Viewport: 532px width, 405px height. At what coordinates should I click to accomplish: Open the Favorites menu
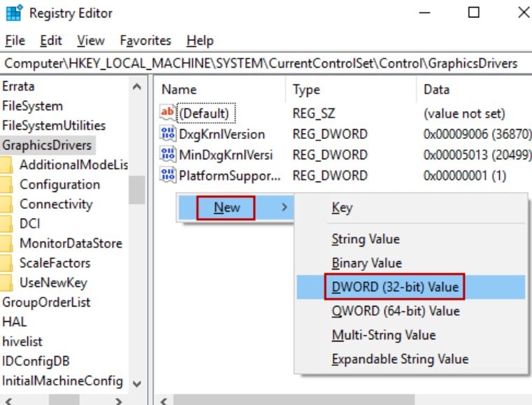pos(145,40)
